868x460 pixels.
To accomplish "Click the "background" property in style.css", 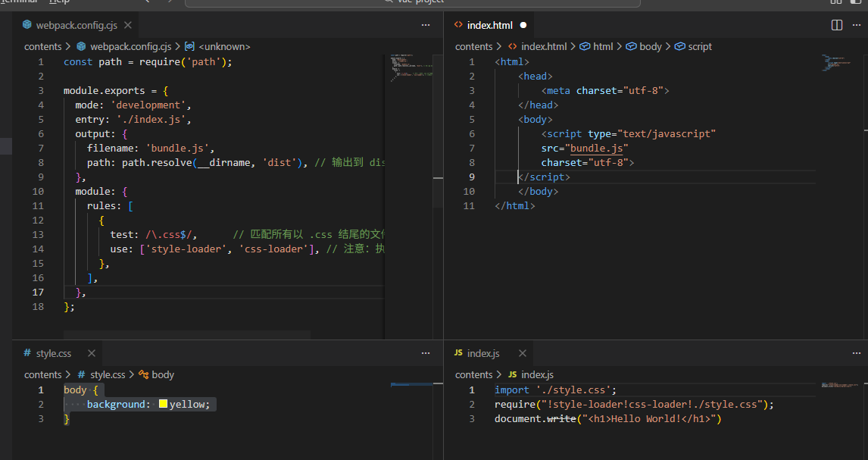I will (116, 405).
